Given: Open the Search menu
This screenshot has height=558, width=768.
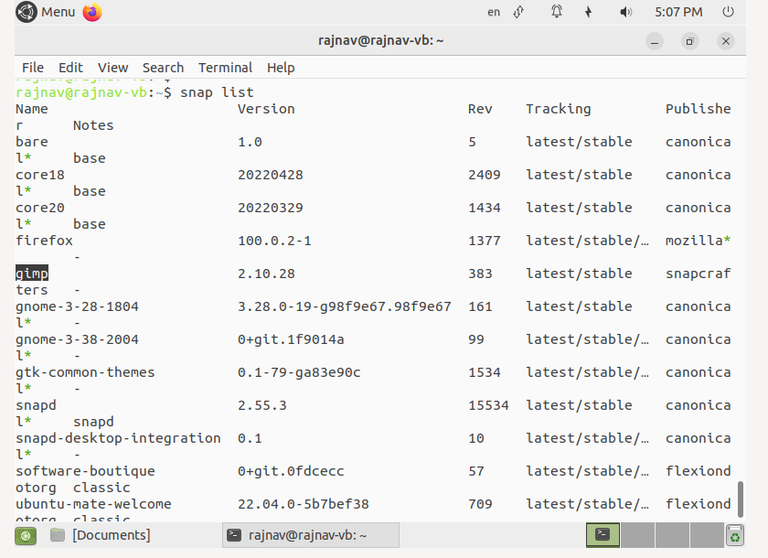Looking at the screenshot, I should pyautogui.click(x=163, y=68).
